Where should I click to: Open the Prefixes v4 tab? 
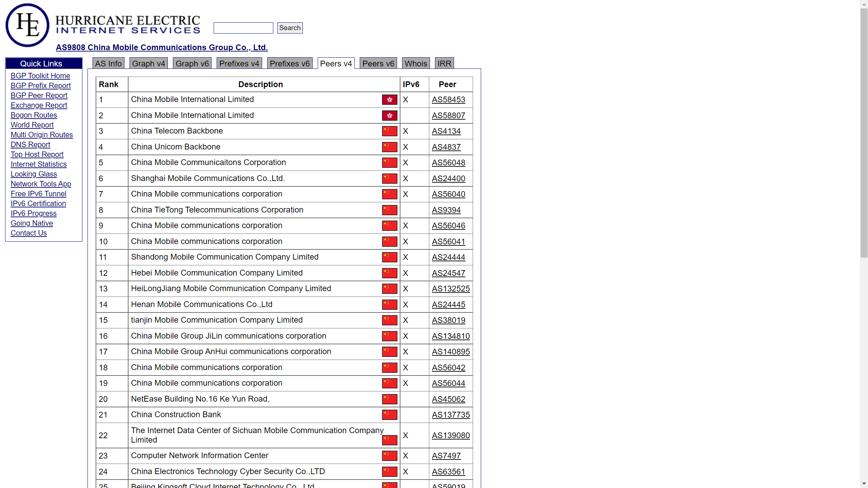coord(239,64)
